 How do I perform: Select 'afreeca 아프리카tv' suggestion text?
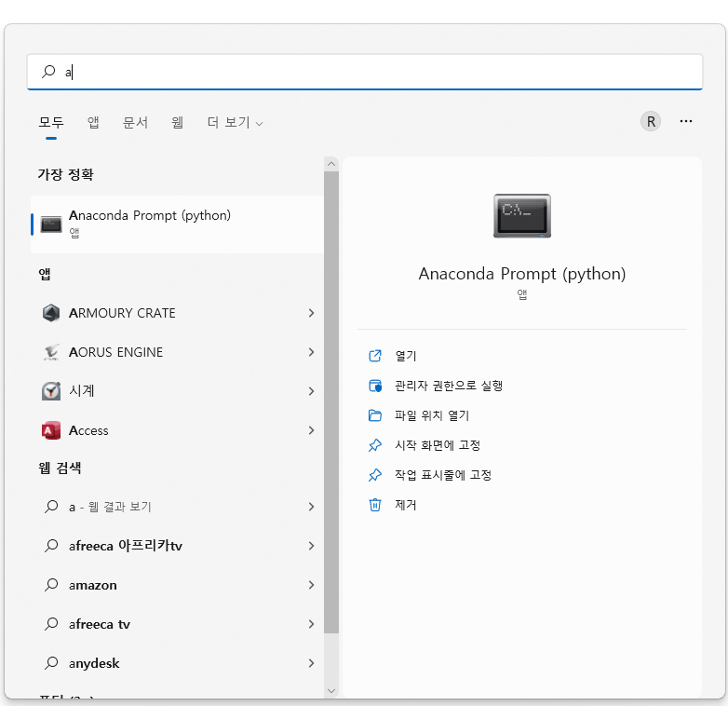click(x=126, y=545)
